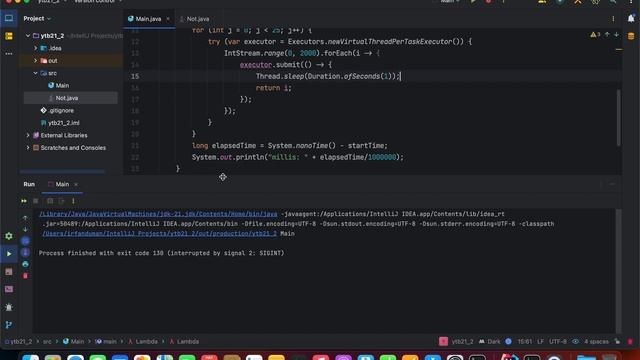Click the editor vertical scrollbar
Screen dimensions: 640x360
tap(619, 118)
